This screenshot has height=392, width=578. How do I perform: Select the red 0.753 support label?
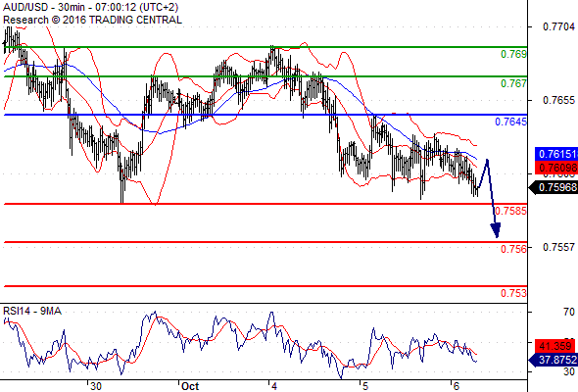click(x=513, y=294)
